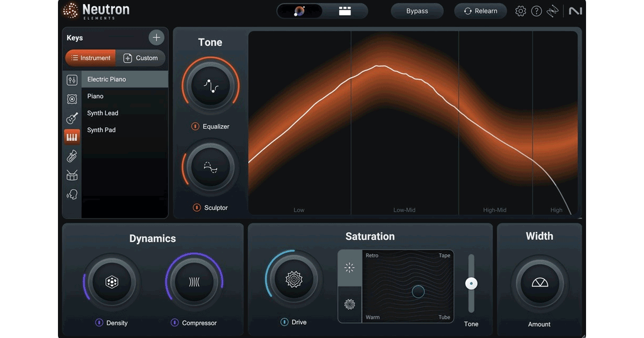
Task: Toggle the Equalizer power button
Action: coord(195,127)
